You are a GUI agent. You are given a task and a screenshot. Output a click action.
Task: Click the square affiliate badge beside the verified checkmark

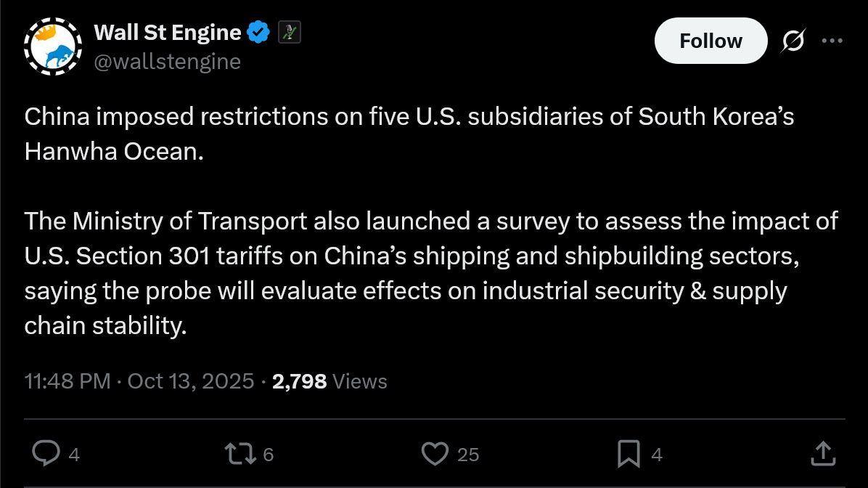(x=290, y=33)
